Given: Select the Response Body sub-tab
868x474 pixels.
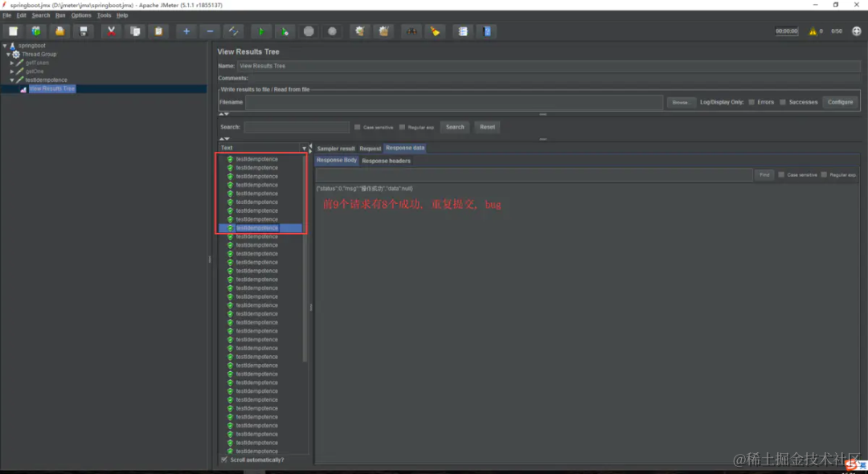Looking at the screenshot, I should coord(337,161).
